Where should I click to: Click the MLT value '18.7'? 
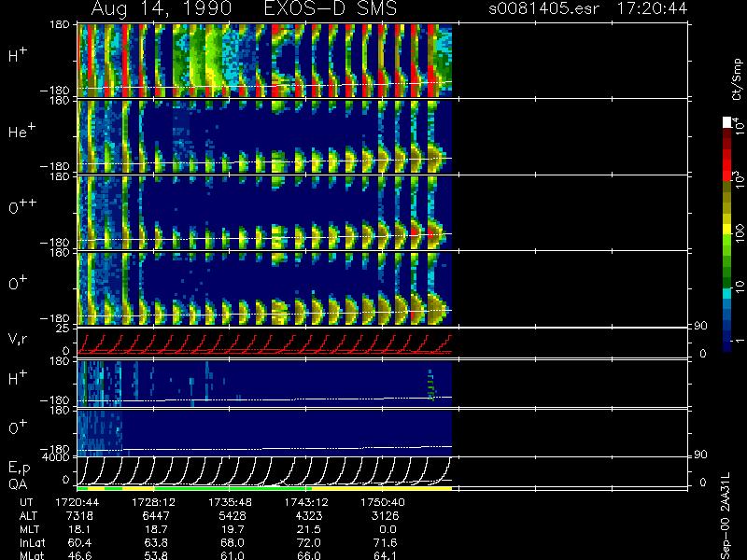pyautogui.click(x=158, y=529)
